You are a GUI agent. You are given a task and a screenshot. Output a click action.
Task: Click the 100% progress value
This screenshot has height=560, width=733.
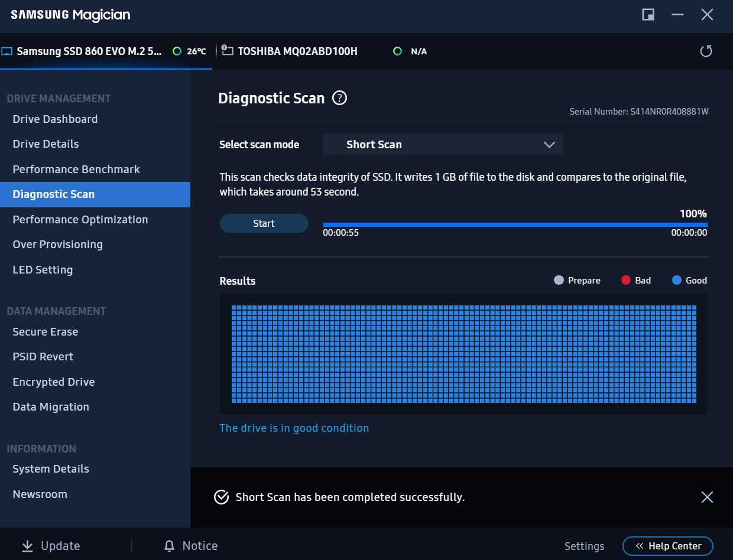point(693,214)
